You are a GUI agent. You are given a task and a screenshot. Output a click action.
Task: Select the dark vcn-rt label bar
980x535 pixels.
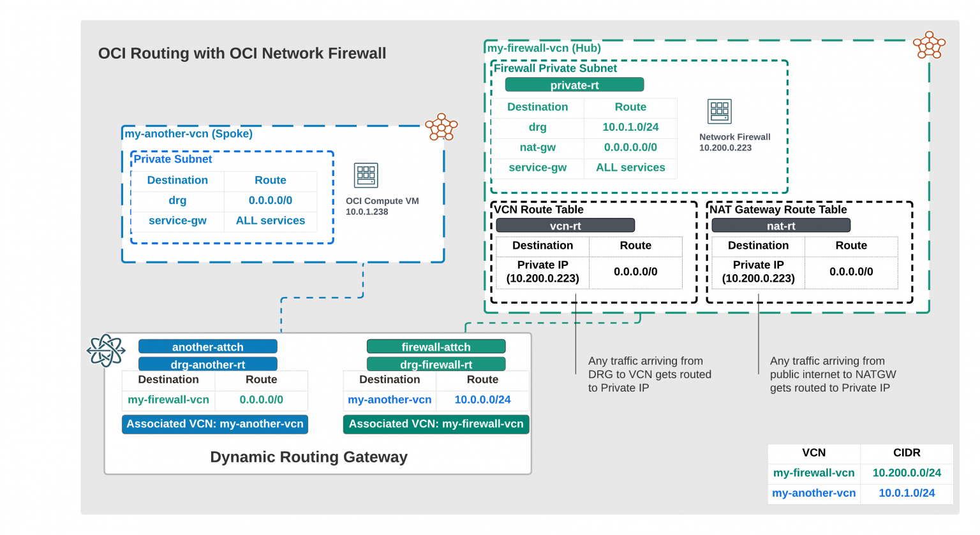pos(565,226)
